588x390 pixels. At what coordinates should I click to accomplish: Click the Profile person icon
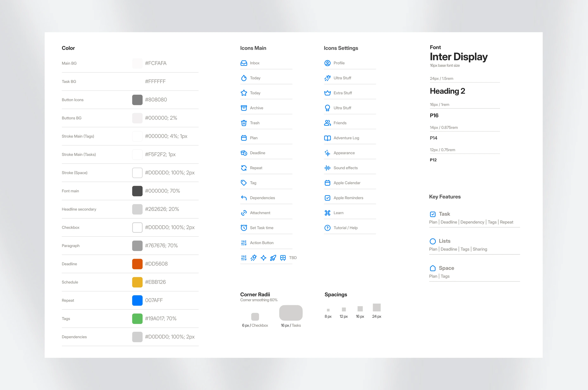[x=327, y=63]
